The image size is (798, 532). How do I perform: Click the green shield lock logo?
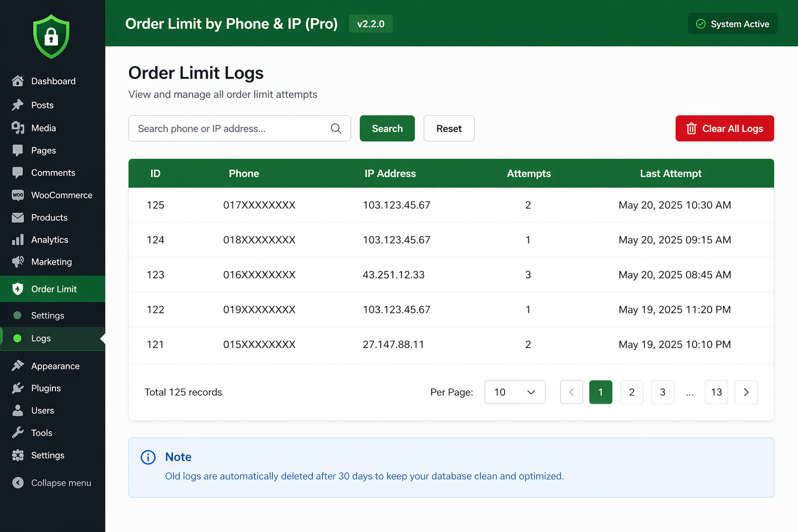pyautogui.click(x=51, y=37)
